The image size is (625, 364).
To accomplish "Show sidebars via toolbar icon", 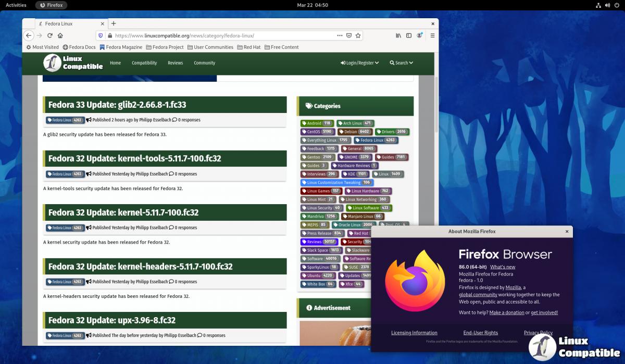I will pos(409,35).
